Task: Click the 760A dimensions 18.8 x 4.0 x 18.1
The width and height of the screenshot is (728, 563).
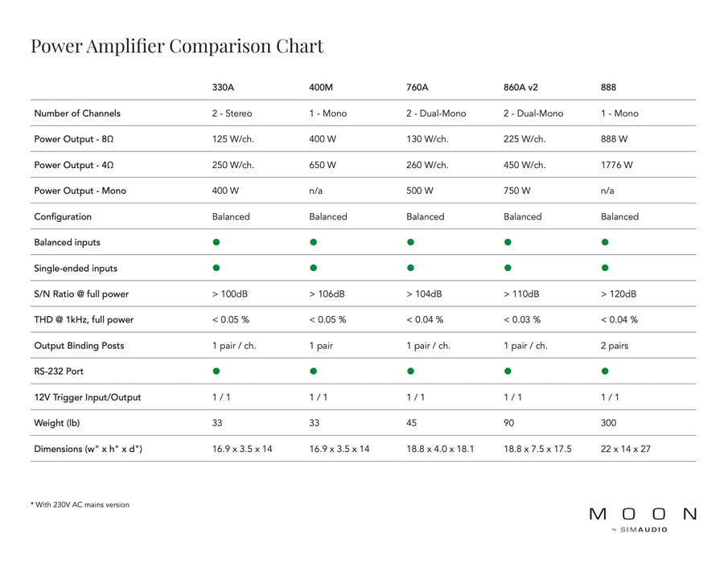Action: [439, 449]
